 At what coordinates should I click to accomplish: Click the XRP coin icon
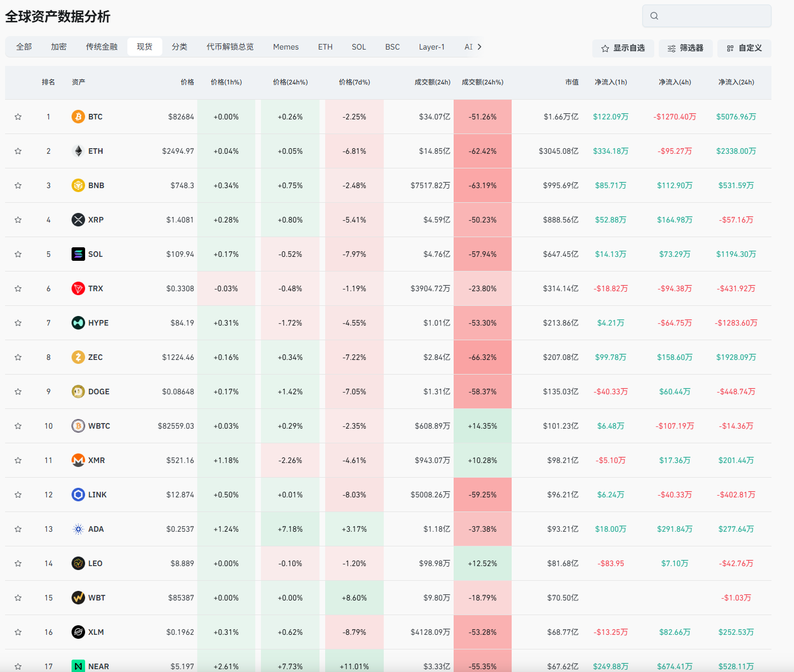[78, 220]
